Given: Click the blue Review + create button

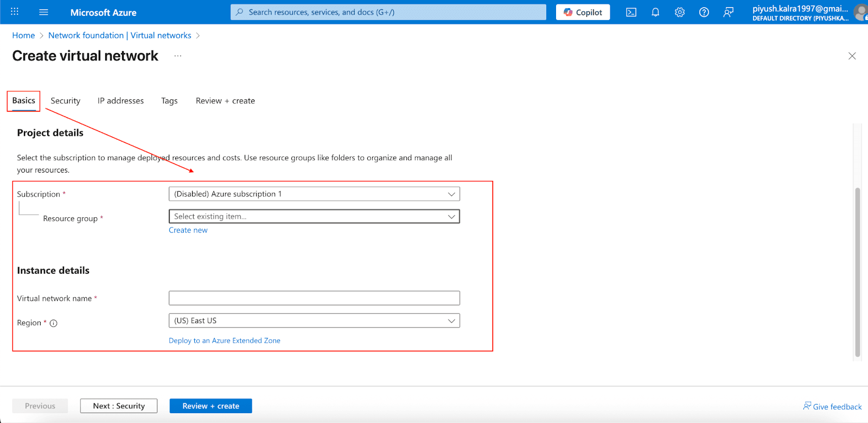Looking at the screenshot, I should 210,406.
